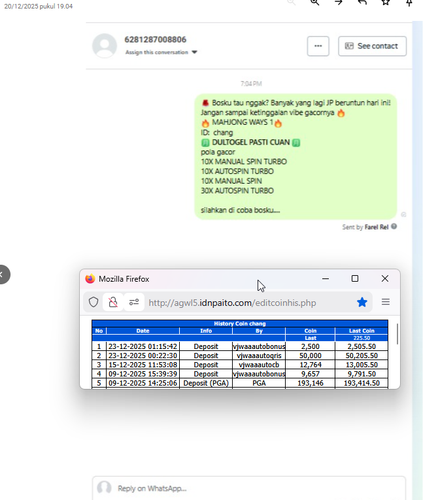Click the Sent by Farel Rel label

pos(365,227)
